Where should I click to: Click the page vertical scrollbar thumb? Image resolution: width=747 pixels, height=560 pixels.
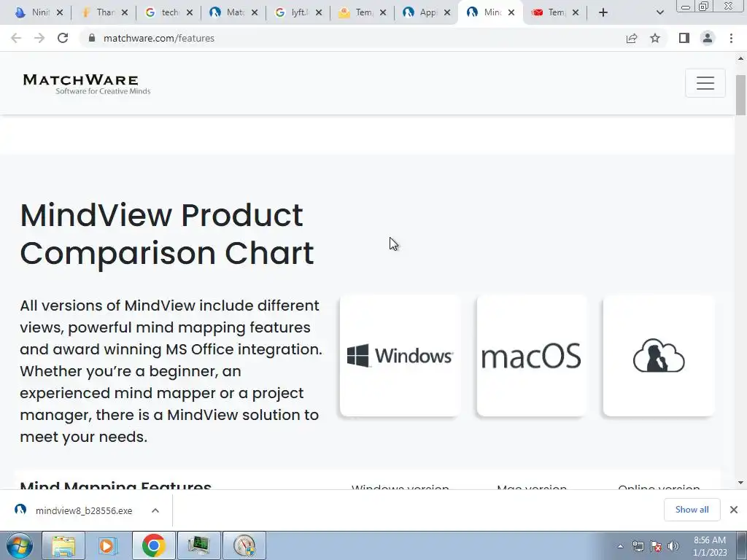coord(740,95)
